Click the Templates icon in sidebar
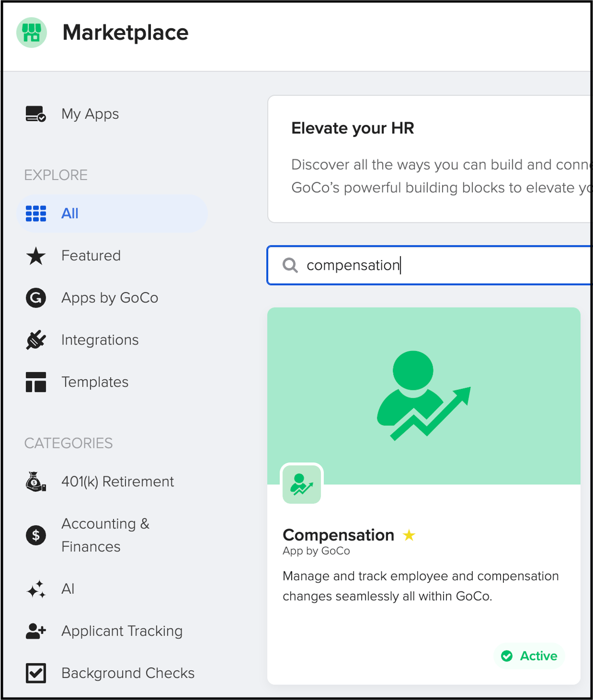This screenshot has height=700, width=593. [35, 382]
